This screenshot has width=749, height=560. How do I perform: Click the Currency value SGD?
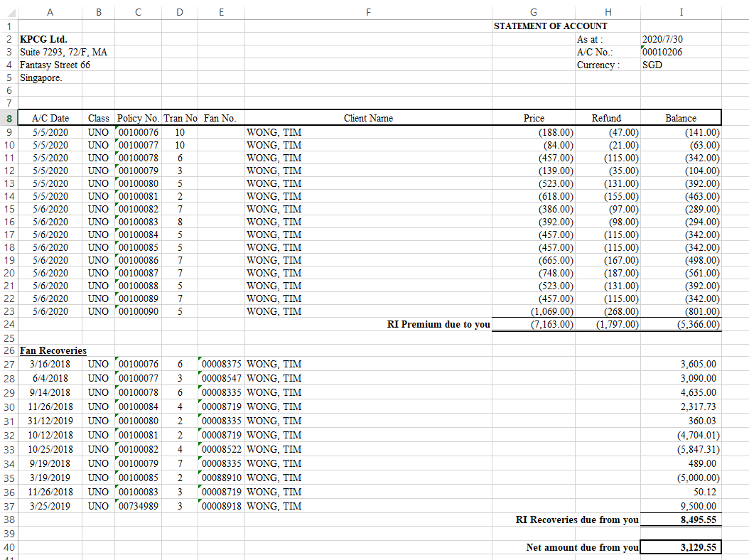(652, 65)
